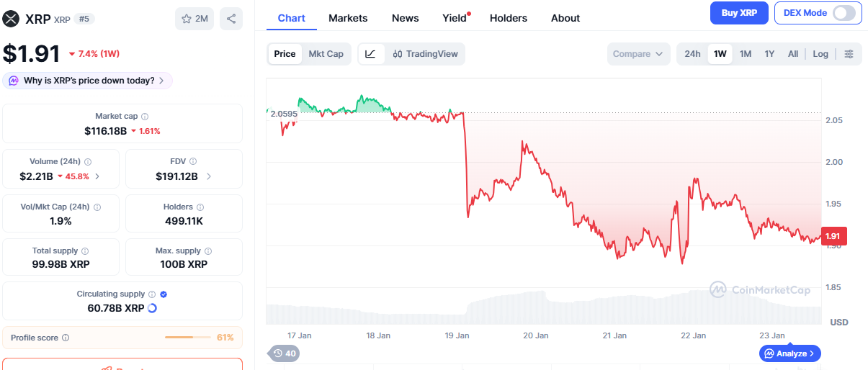Screen dimensions: 868x370
Task: Click the share icon next to XRP
Action: click(231, 19)
